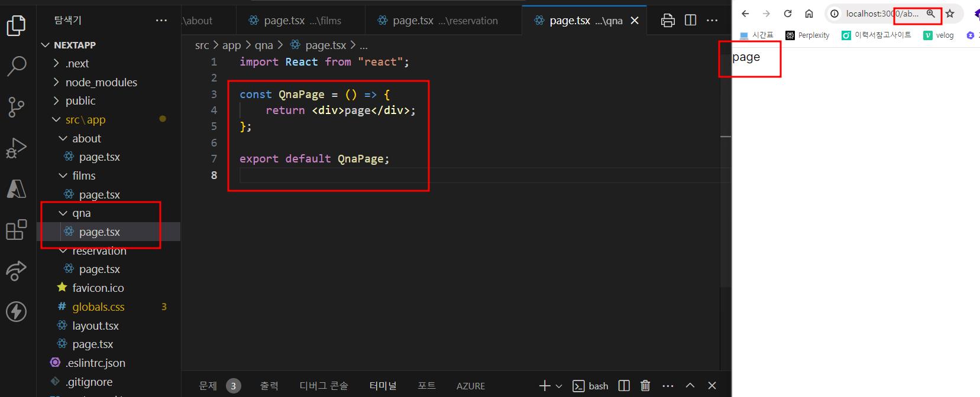Screen dimensions: 980x397
Task: Click the print icon in editor toolbar
Action: pyautogui.click(x=668, y=21)
